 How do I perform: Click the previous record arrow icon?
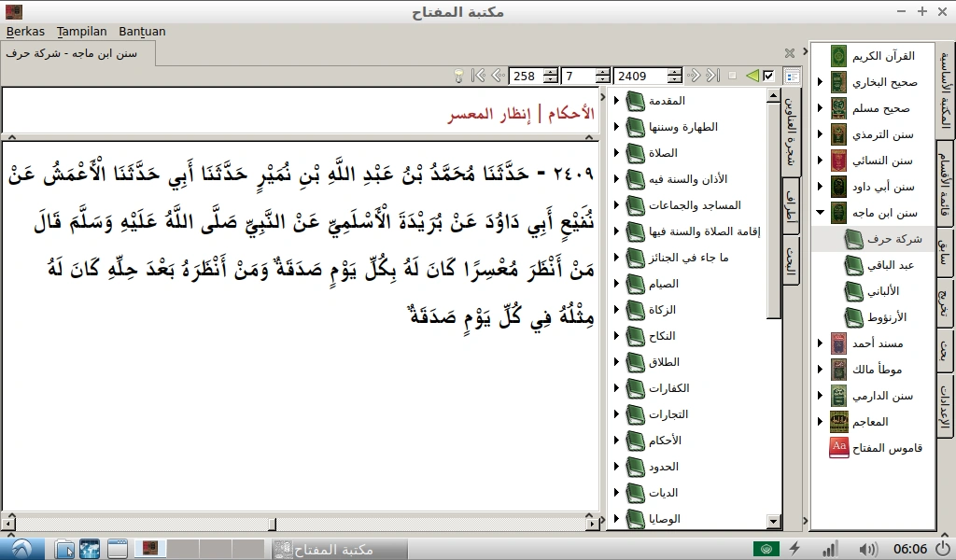[497, 76]
